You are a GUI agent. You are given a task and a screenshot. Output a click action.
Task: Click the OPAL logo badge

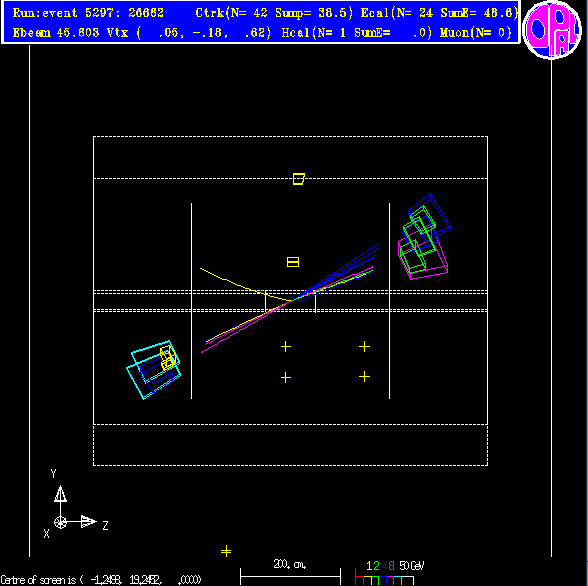pyautogui.click(x=552, y=29)
